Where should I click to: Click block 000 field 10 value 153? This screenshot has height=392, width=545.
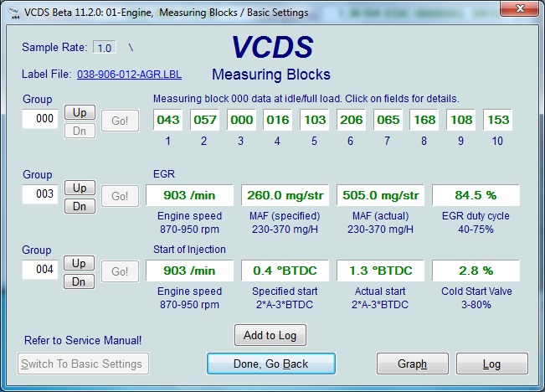click(498, 120)
